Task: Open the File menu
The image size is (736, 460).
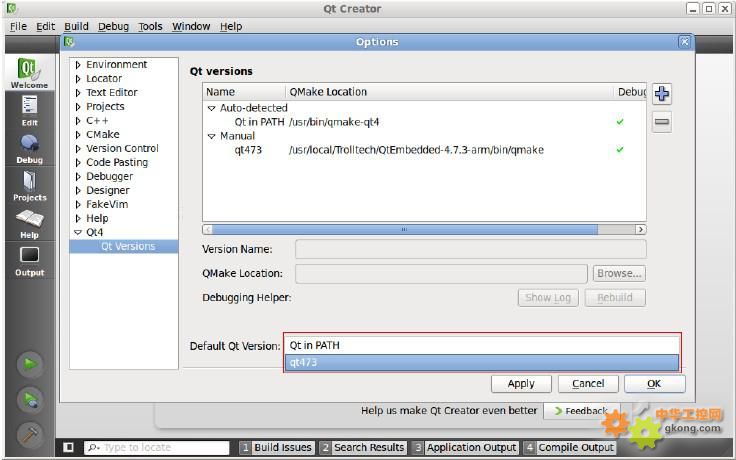Action: [x=18, y=26]
